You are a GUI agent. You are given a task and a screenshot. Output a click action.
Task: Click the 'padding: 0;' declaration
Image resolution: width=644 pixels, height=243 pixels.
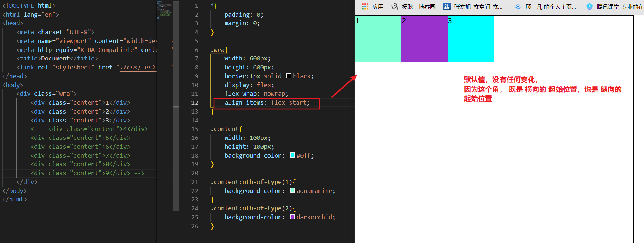244,14
